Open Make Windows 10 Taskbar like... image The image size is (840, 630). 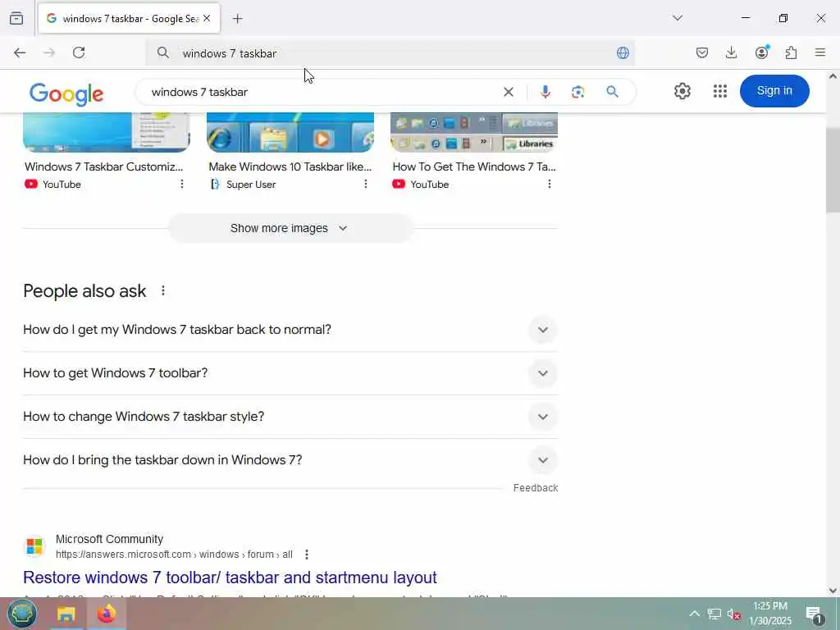(x=290, y=133)
